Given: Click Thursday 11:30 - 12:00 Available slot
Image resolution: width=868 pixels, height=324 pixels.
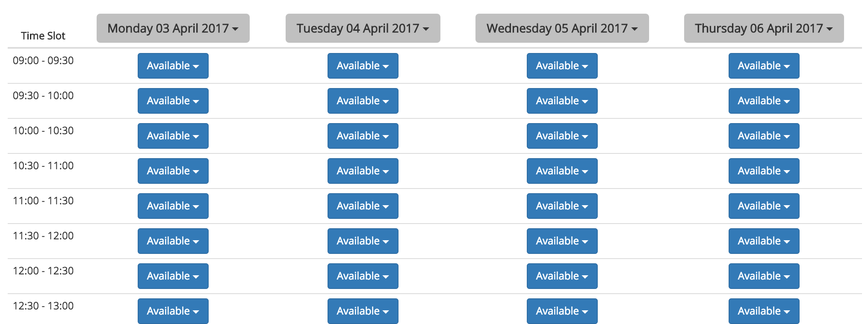Looking at the screenshot, I should (764, 241).
